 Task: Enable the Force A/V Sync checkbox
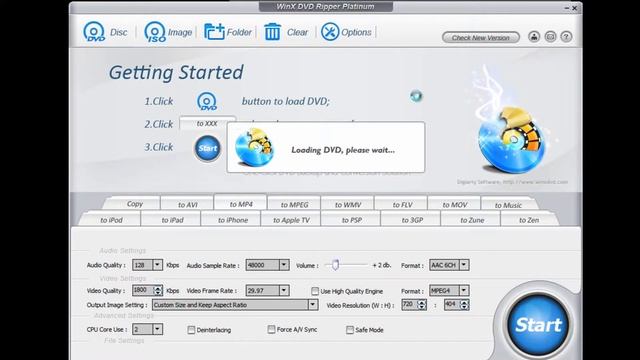tap(271, 329)
